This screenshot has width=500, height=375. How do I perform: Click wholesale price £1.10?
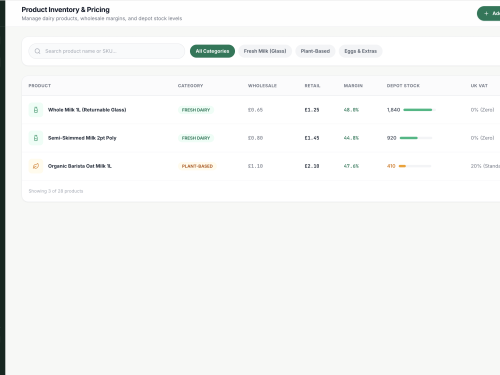(x=255, y=166)
